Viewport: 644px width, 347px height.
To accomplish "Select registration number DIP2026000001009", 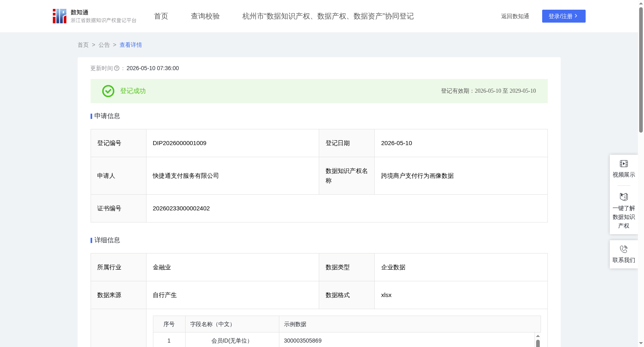I will (180, 143).
